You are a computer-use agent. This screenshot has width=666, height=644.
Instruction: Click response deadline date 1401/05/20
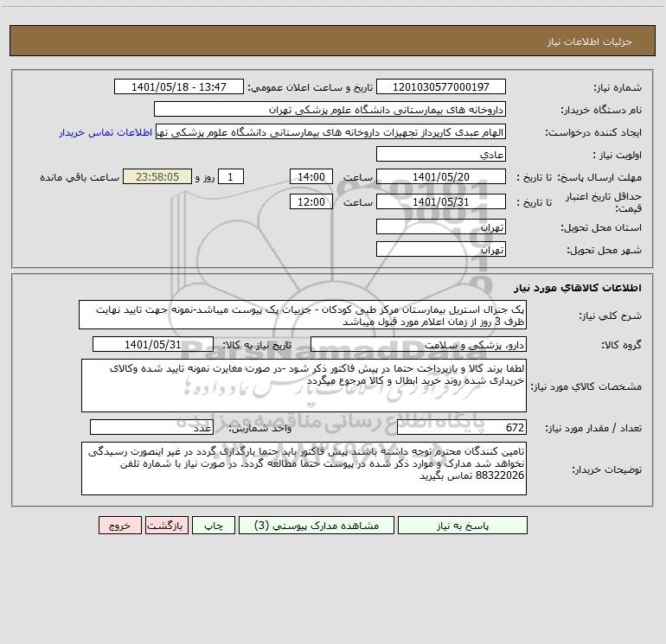441,176
